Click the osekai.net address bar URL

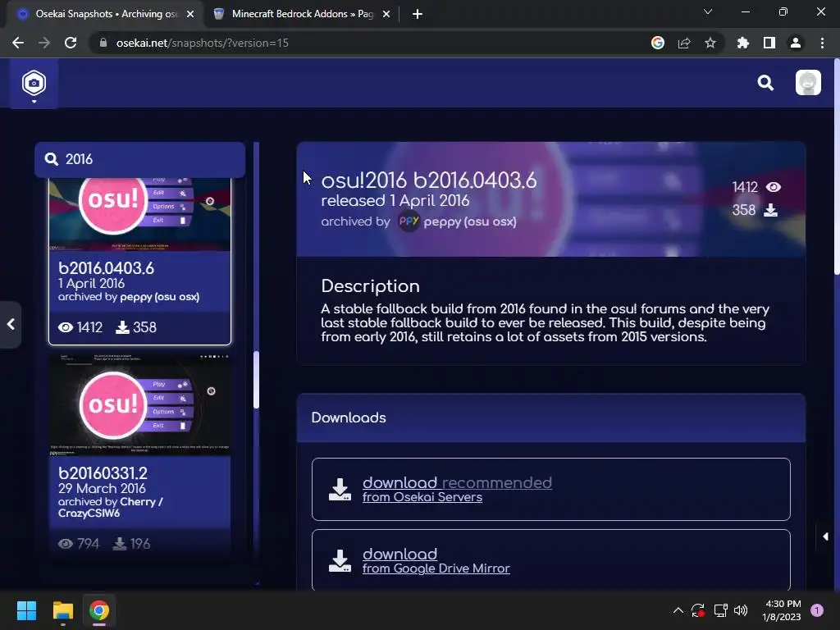203,43
